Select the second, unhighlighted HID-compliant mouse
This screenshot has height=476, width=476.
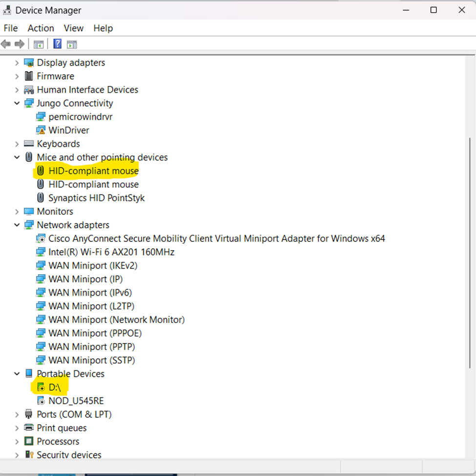(94, 185)
